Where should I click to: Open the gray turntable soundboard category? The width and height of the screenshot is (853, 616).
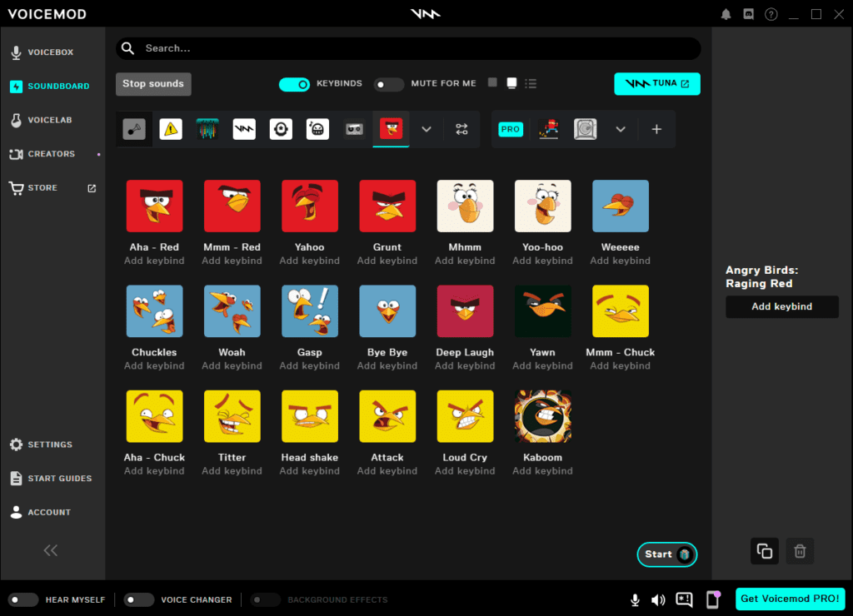click(x=586, y=129)
